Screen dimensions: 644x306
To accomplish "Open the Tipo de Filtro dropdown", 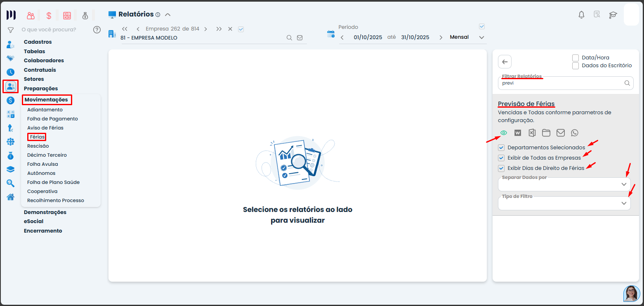I will [624, 203].
